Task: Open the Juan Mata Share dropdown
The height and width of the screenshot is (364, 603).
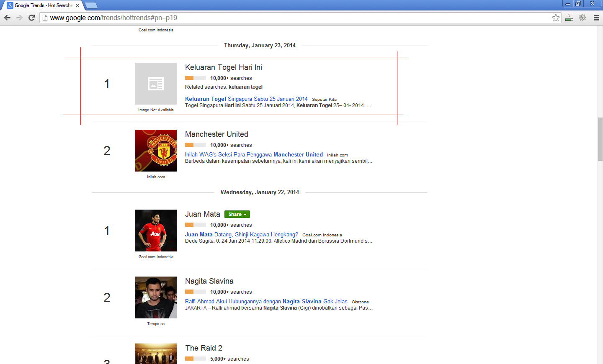Action: [x=237, y=214]
